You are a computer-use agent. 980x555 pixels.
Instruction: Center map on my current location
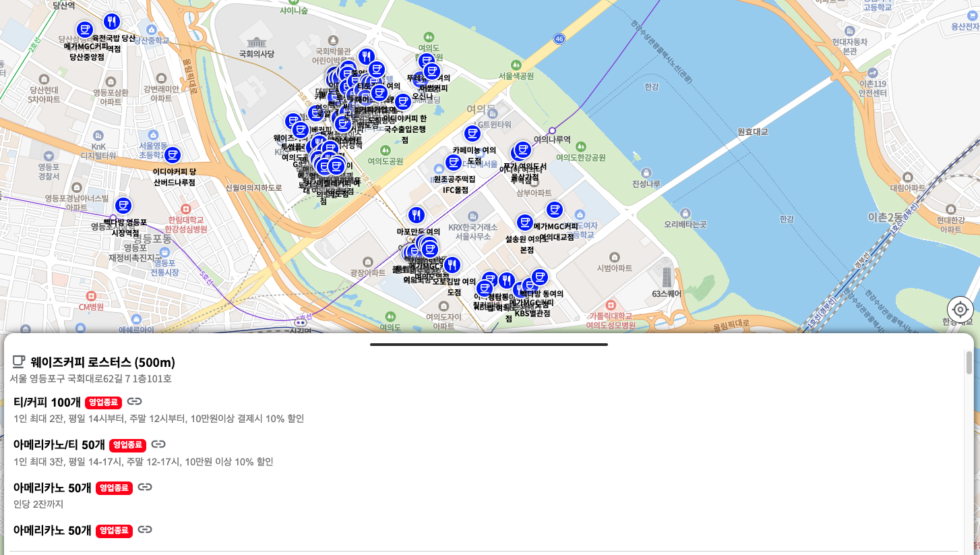[960, 309]
